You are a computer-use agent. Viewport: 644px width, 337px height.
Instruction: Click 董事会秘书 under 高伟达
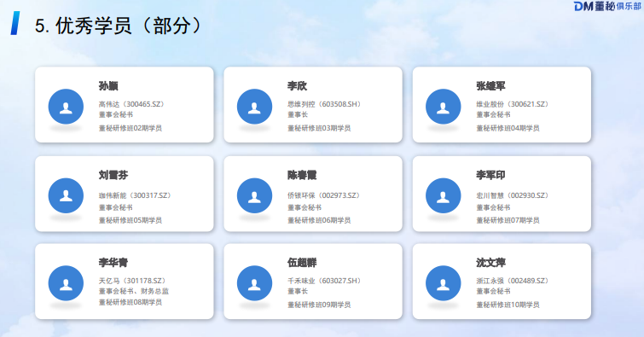point(115,114)
